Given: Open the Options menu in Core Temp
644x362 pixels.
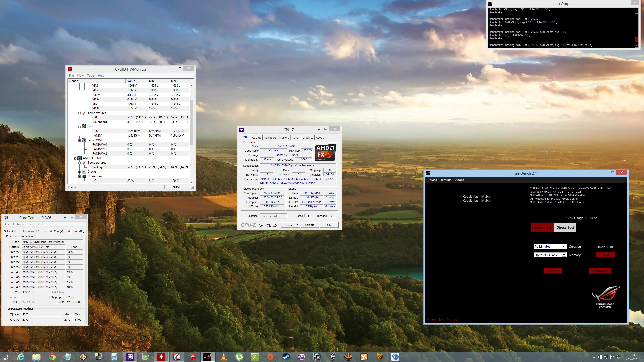Looking at the screenshot, I should tap(18, 224).
